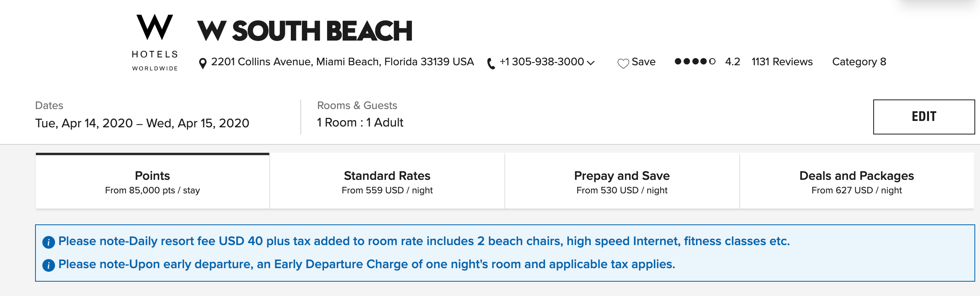Click the EDIT button

(924, 117)
